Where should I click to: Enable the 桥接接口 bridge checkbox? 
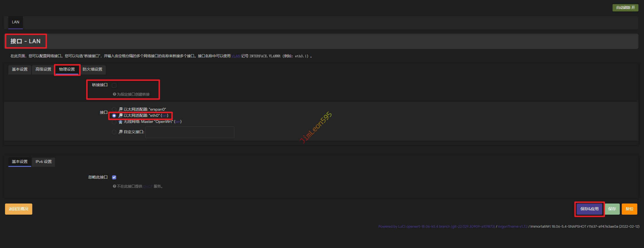(x=114, y=85)
